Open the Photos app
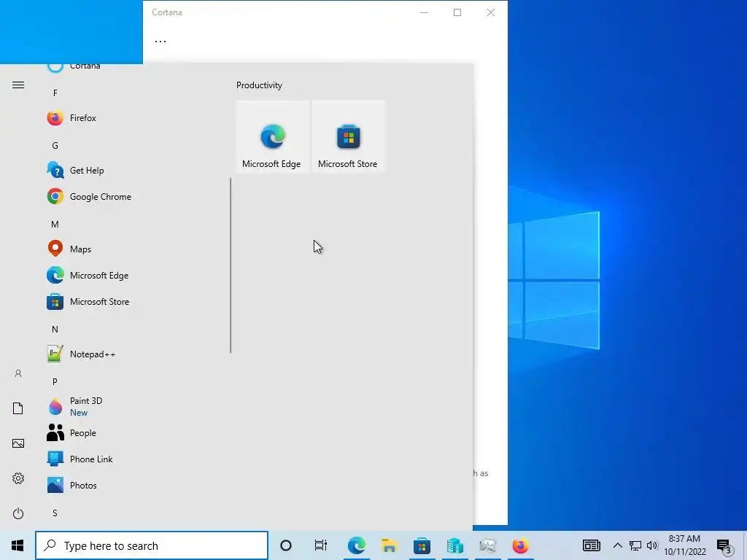747x560 pixels. [128, 485]
